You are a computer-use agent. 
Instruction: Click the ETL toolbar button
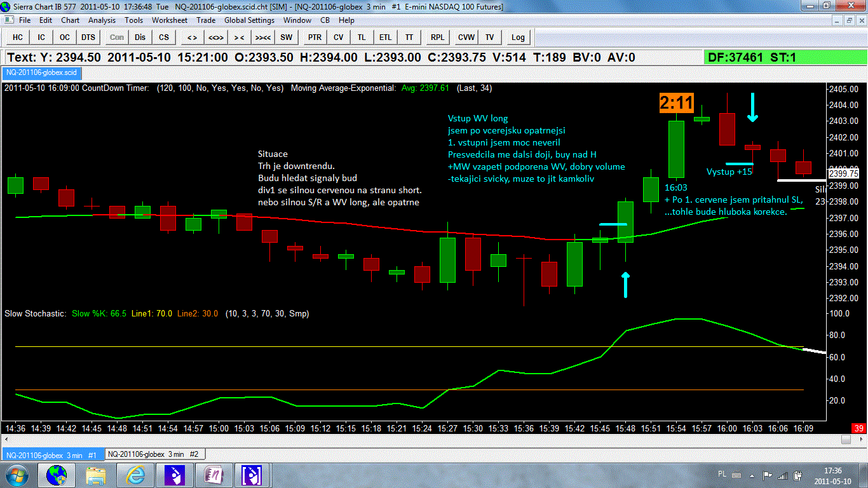click(x=386, y=37)
